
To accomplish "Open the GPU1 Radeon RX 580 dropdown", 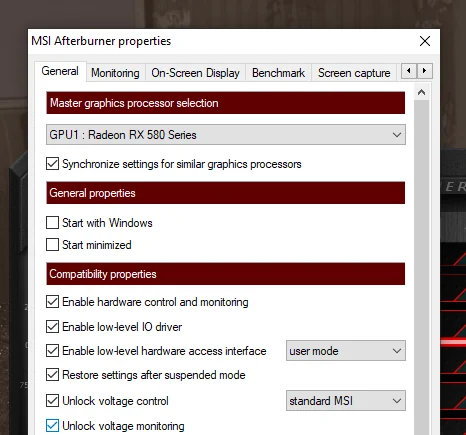I will [x=226, y=135].
